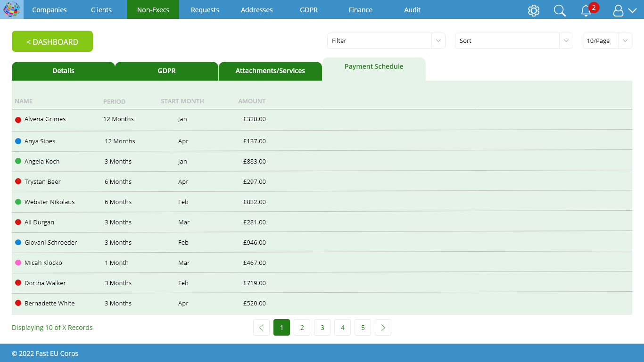Click the red status dot for Dortha Walker
This screenshot has width=644, height=362.
point(18,283)
